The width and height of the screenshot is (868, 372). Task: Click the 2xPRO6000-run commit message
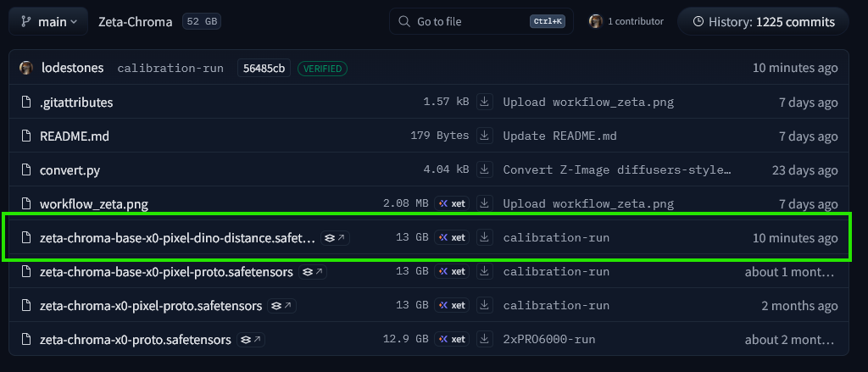pyautogui.click(x=549, y=339)
